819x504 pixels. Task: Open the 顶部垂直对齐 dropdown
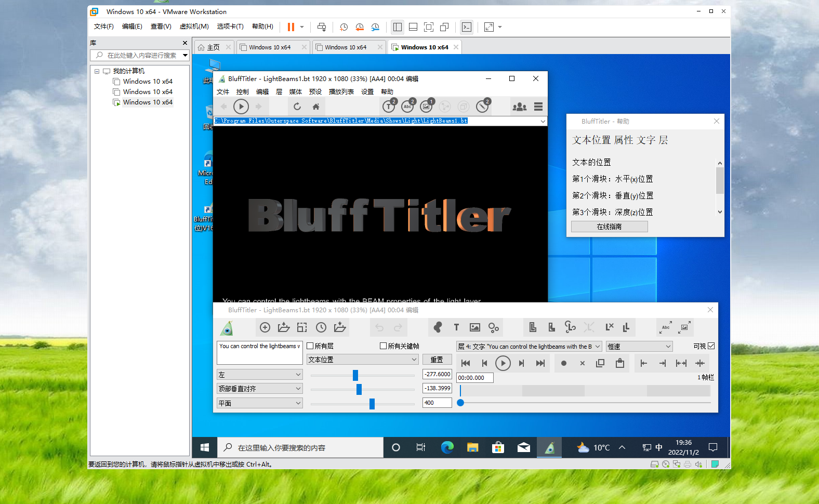(260, 389)
